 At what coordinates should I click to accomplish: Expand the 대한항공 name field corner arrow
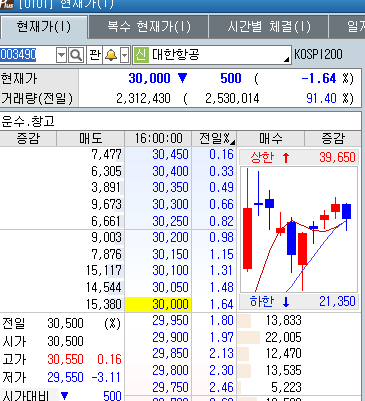[287, 60]
